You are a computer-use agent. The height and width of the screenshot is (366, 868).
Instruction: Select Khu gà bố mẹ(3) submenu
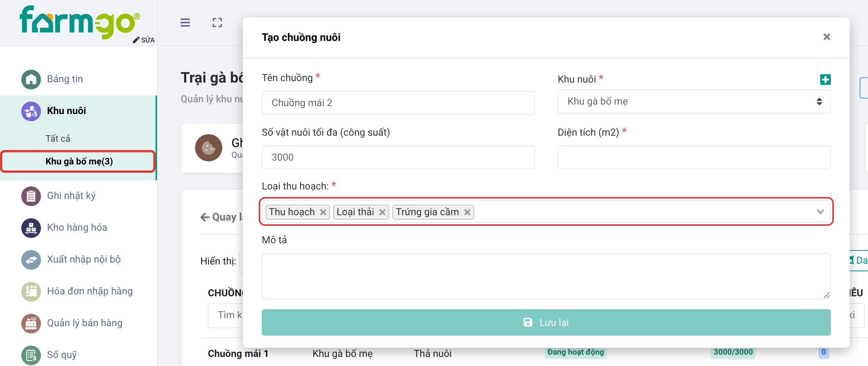(79, 161)
